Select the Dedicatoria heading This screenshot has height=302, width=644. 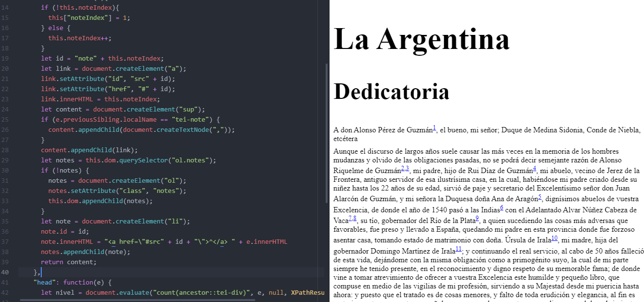click(x=391, y=92)
